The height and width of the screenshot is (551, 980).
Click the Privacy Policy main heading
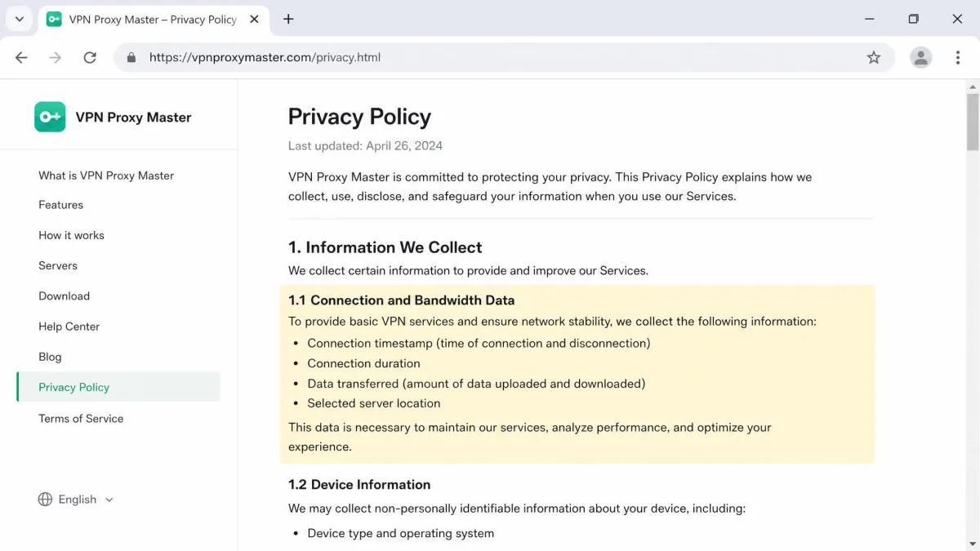(x=359, y=117)
